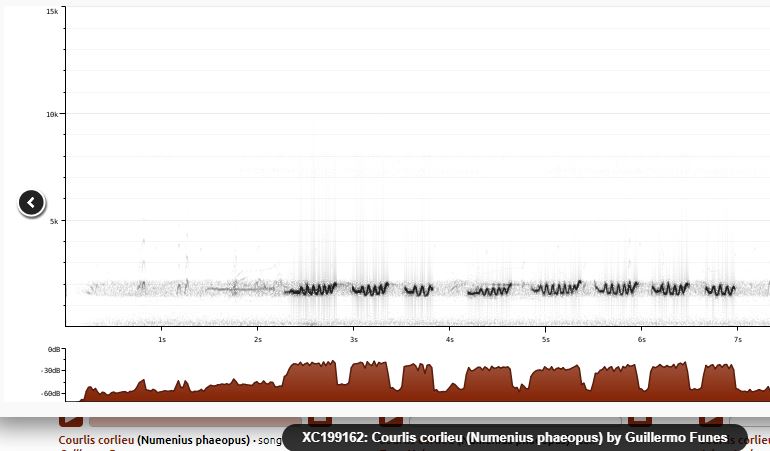Select the 1s time axis marker
This screenshot has height=451, width=770.
coord(162,339)
